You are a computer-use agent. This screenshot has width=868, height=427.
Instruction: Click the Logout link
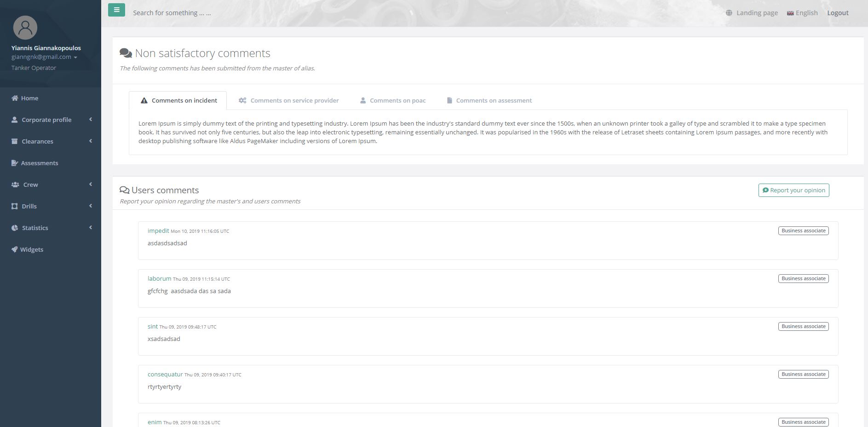[838, 13]
